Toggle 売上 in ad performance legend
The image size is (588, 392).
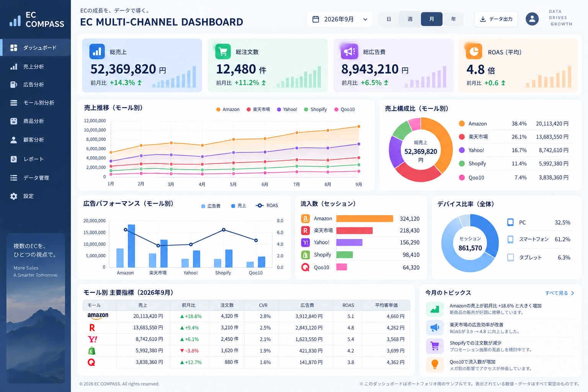pos(238,206)
